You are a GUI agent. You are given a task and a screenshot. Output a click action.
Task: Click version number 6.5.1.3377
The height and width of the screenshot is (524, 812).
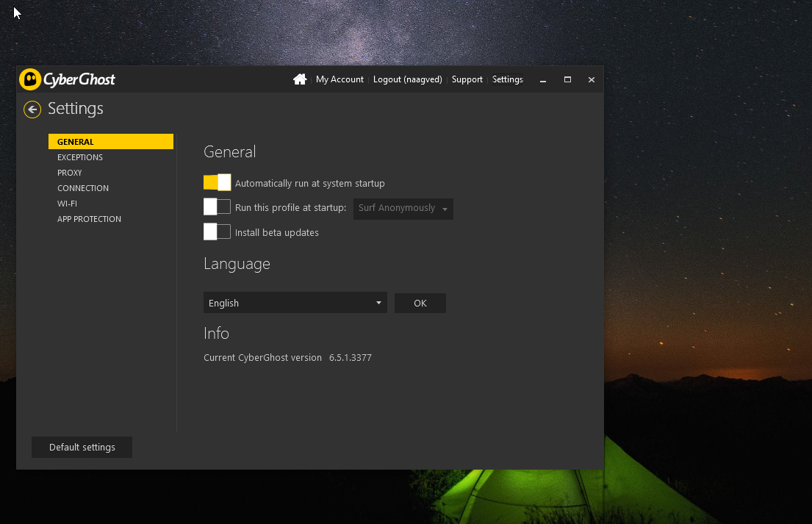pyautogui.click(x=351, y=358)
